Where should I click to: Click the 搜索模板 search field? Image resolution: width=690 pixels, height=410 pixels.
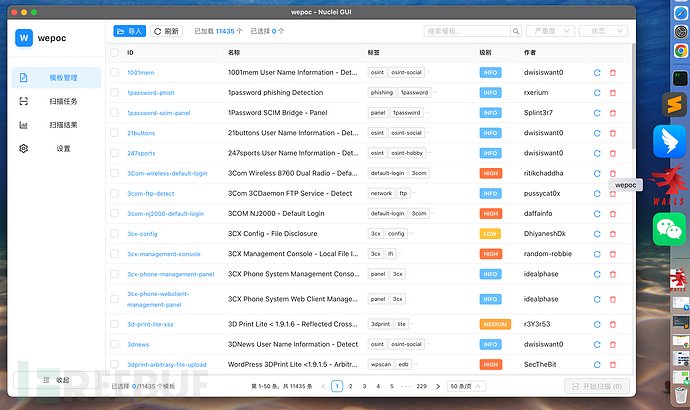(468, 31)
